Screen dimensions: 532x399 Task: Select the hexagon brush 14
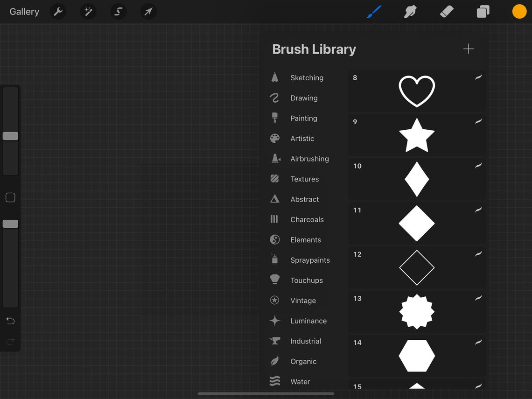[x=417, y=356]
